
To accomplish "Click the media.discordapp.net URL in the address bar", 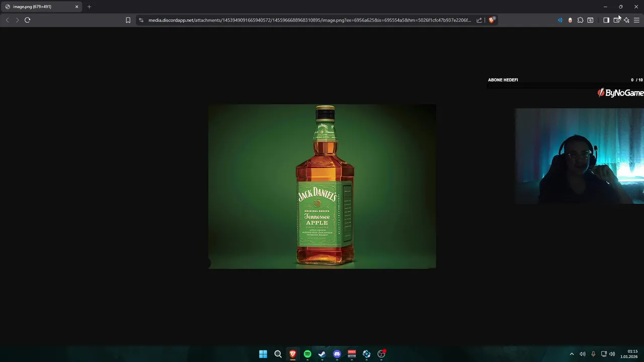I will click(309, 20).
